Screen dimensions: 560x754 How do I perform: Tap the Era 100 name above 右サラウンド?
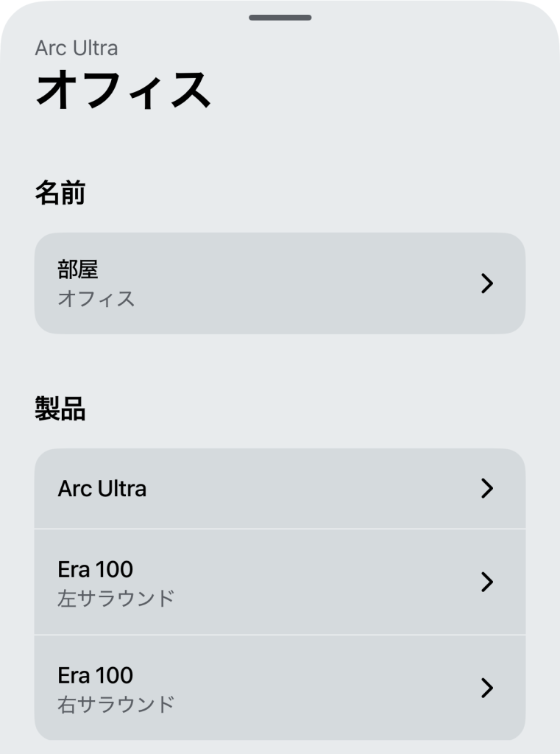tap(95, 675)
